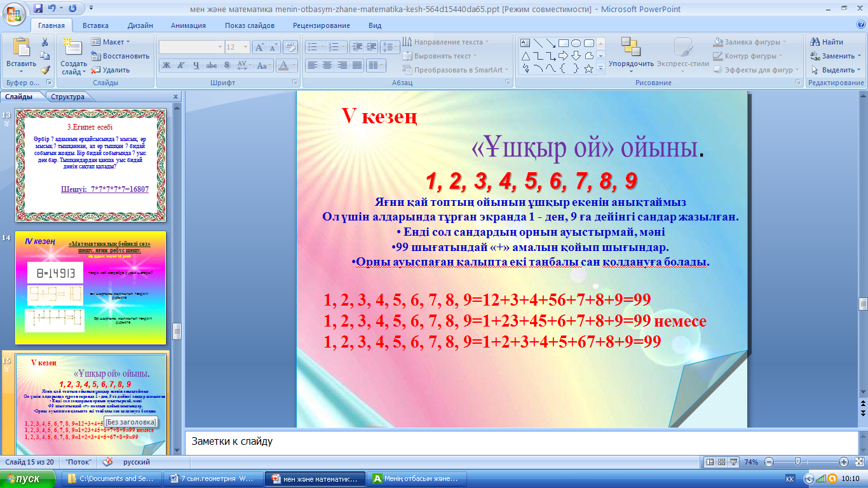Image resolution: width=868 pixels, height=488 pixels.
Task: Click the Windows пуск start button
Action: (x=29, y=478)
